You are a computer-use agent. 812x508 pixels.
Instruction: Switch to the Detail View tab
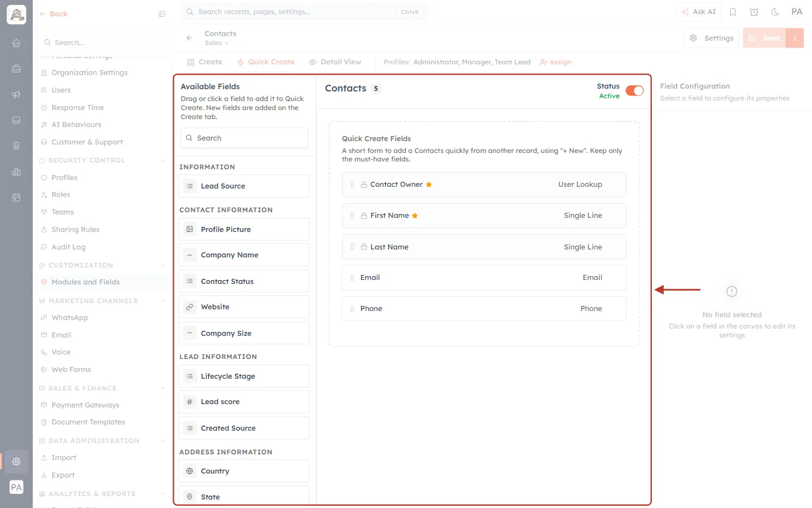pyautogui.click(x=335, y=62)
